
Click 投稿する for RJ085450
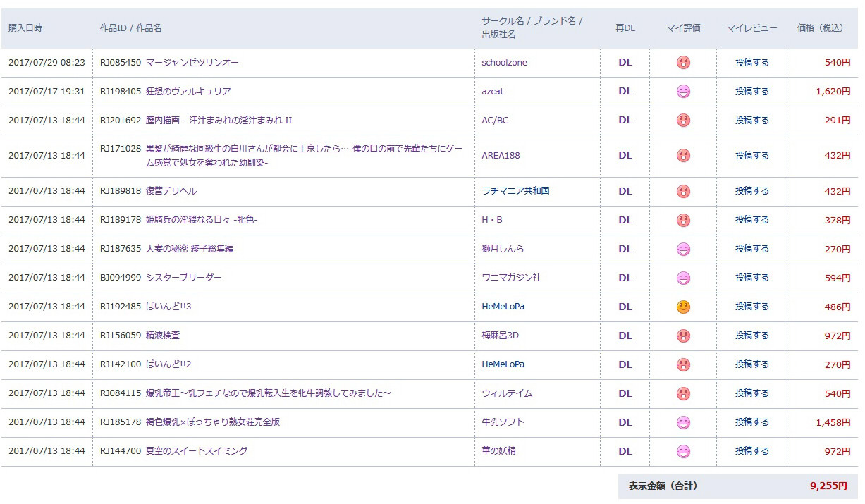[x=752, y=62]
